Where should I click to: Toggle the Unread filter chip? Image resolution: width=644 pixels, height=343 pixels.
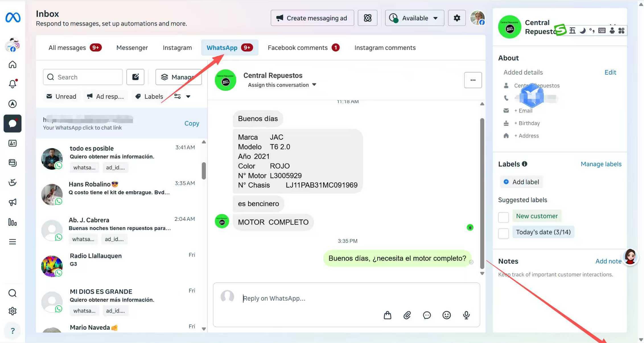point(61,96)
